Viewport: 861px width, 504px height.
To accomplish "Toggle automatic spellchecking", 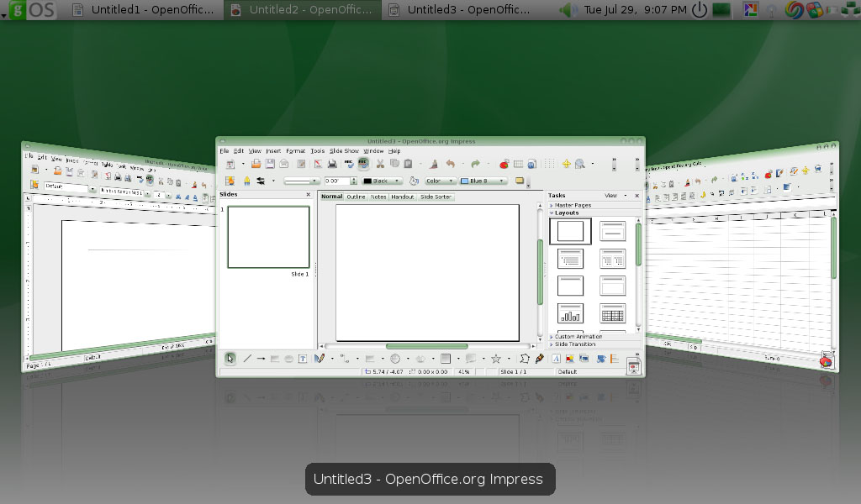I will (x=363, y=164).
